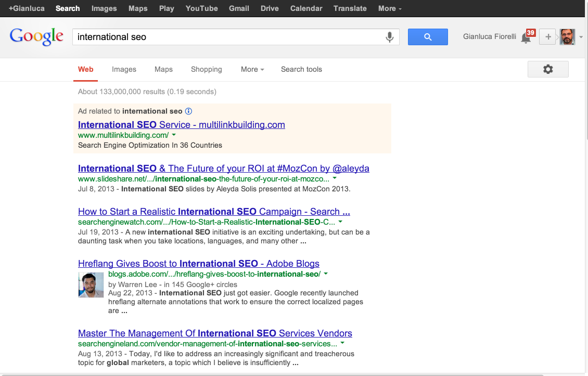Open the settings gear icon
Screen dimensions: 588x376
coord(547,69)
